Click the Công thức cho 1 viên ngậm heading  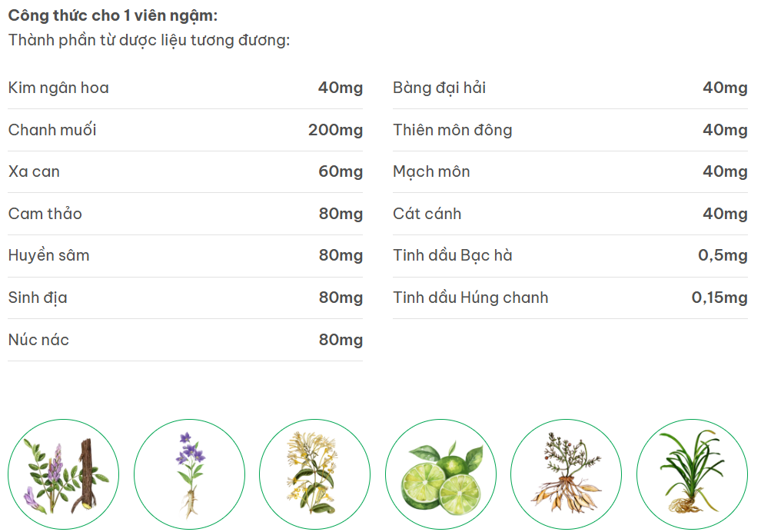click(113, 15)
